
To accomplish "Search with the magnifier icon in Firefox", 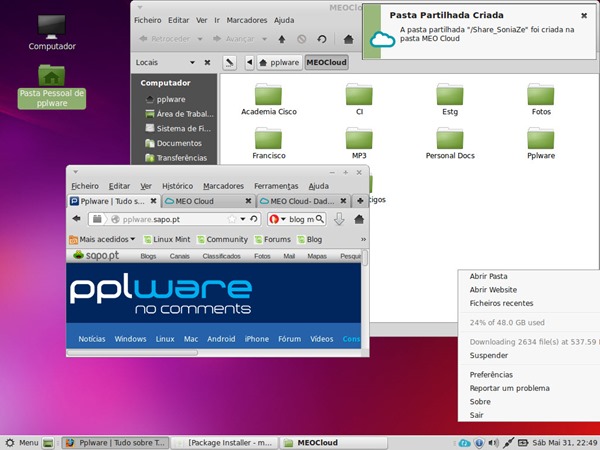I will [x=320, y=219].
